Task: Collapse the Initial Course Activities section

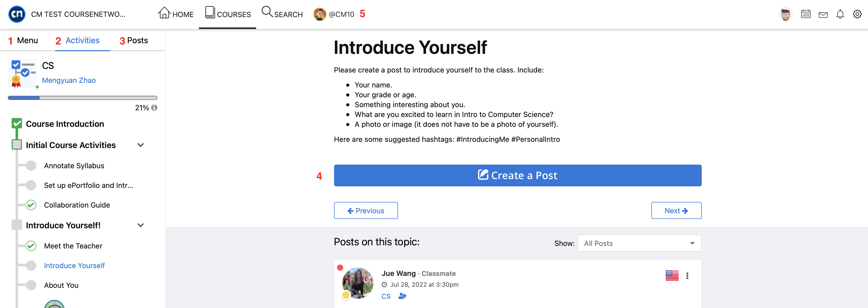Action: [141, 145]
